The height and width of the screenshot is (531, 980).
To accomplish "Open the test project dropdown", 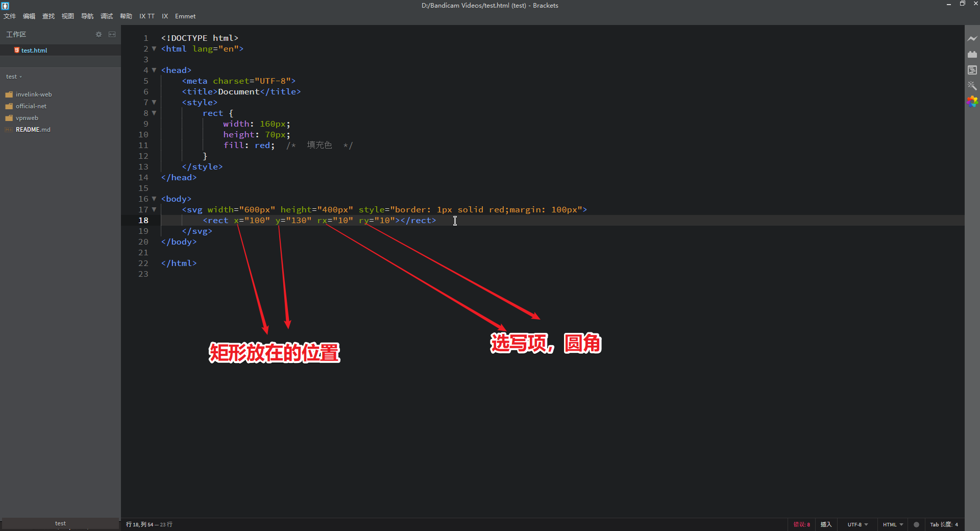I will click(14, 77).
